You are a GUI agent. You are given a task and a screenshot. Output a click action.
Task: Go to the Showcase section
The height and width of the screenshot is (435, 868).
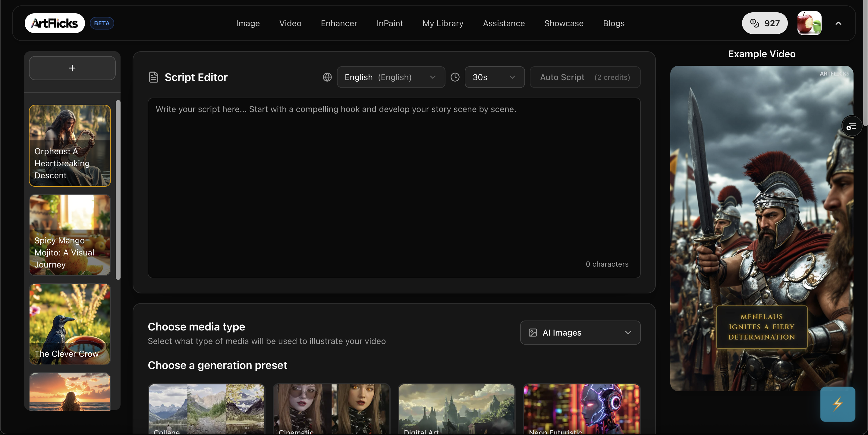(x=564, y=23)
